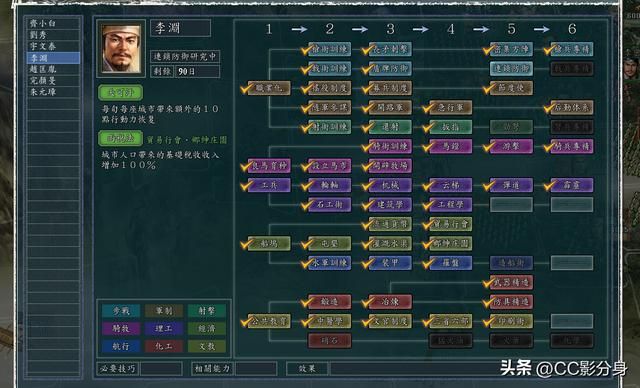Viewport: 640px width, 388px height.
Task: Select the 硝石 technology node
Action: tap(330, 341)
